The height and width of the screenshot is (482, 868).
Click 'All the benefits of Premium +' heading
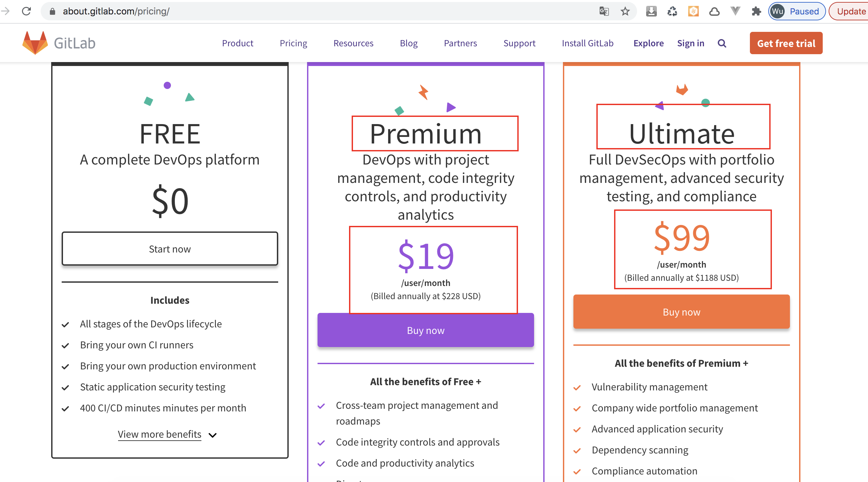[x=681, y=363]
